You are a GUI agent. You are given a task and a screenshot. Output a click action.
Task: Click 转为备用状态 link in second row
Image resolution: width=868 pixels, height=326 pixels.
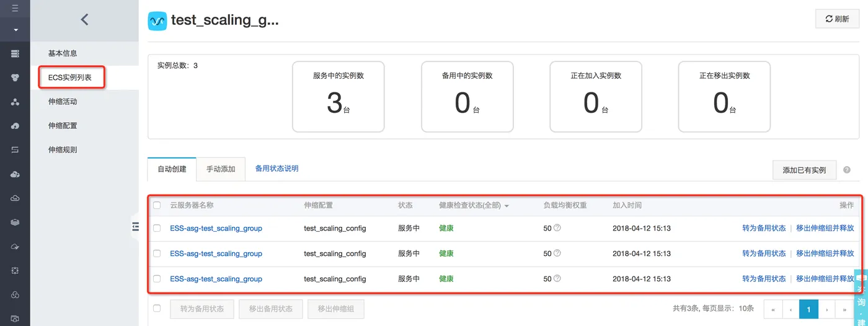[x=764, y=253]
